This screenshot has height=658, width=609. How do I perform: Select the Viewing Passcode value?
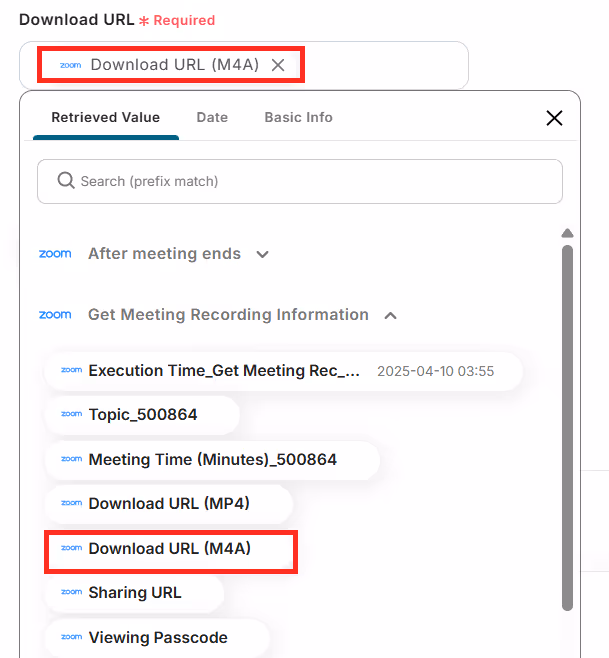point(157,638)
